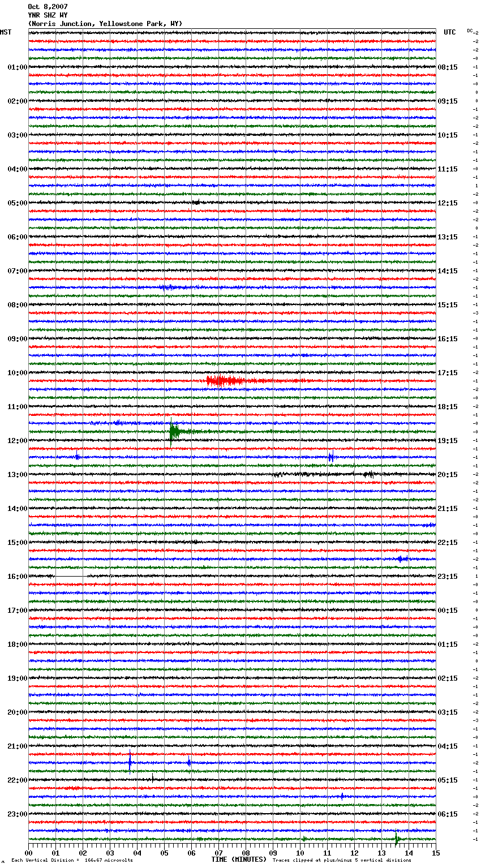Click the '05' minute tick label
Image resolution: width=481 pixels, height=868 pixels.
[164, 853]
